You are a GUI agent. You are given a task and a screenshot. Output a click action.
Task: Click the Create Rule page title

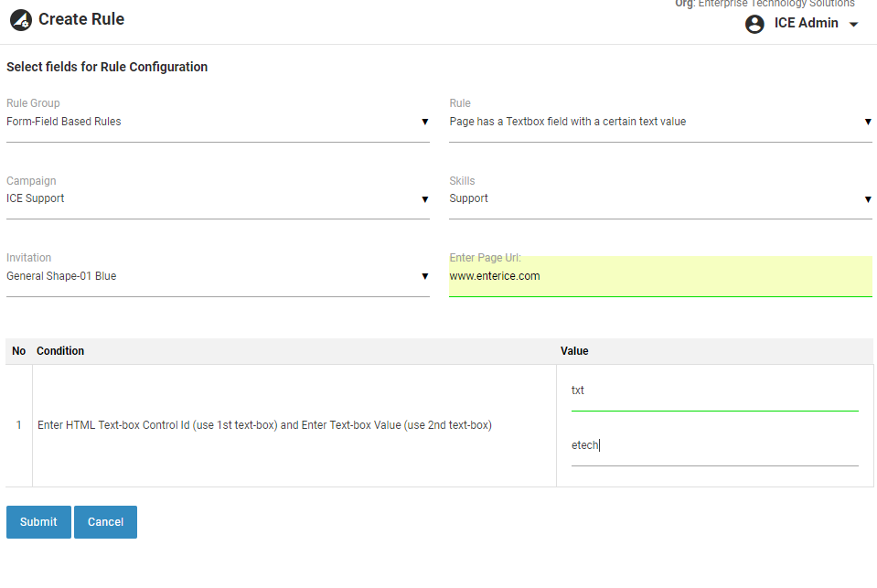tap(81, 19)
